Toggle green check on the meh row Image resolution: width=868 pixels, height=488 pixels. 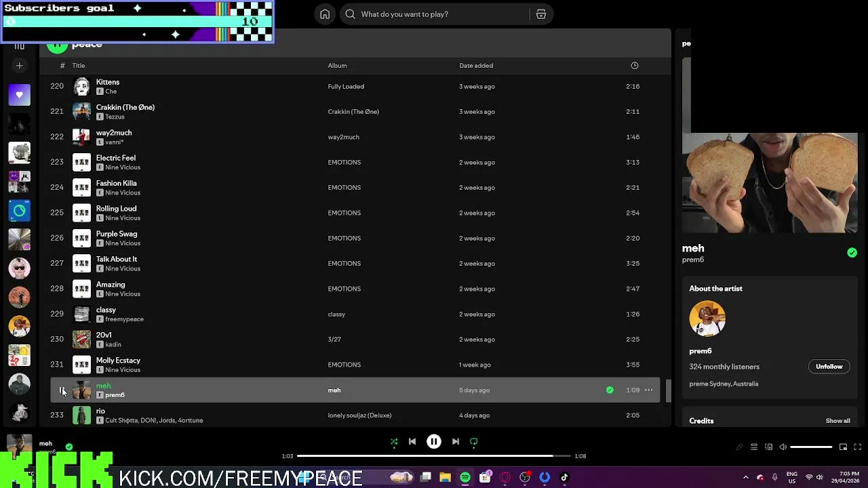click(x=610, y=390)
